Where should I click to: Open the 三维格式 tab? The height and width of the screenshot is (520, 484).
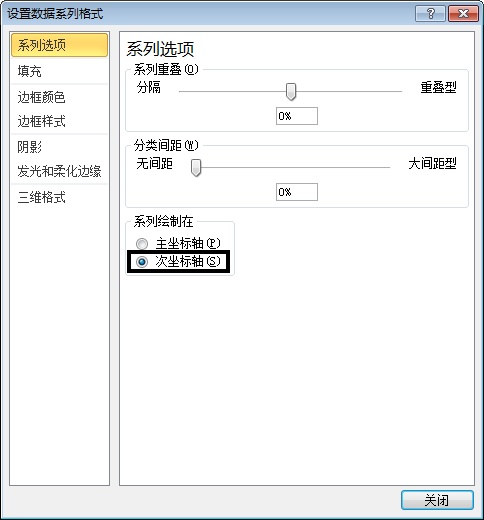[x=59, y=197]
